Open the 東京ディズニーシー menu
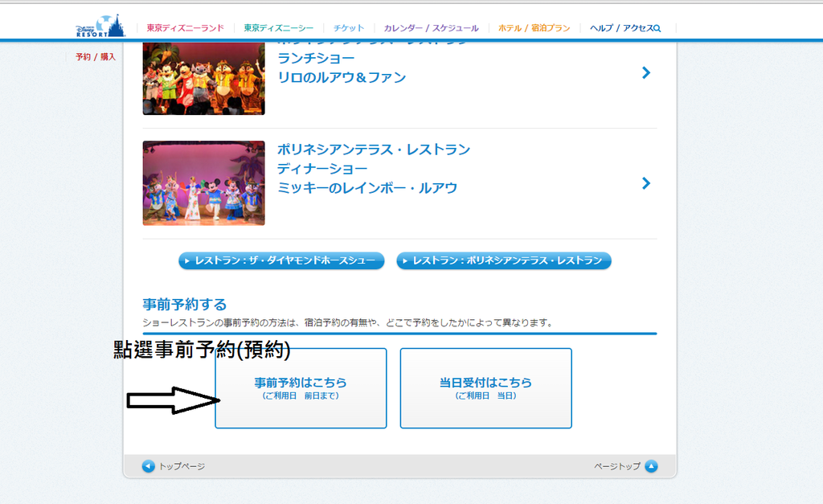 279,28
